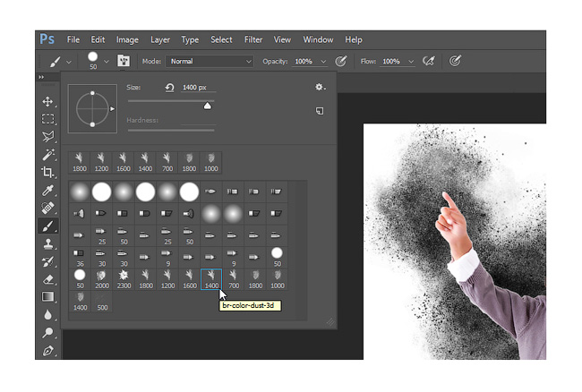
Task: Open the Filter menu
Action: tap(253, 39)
